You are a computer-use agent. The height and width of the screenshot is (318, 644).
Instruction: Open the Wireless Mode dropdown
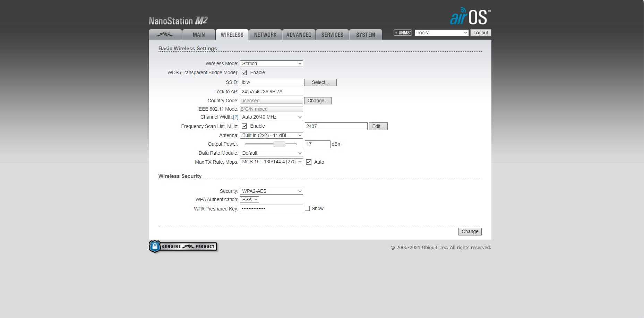(x=272, y=63)
